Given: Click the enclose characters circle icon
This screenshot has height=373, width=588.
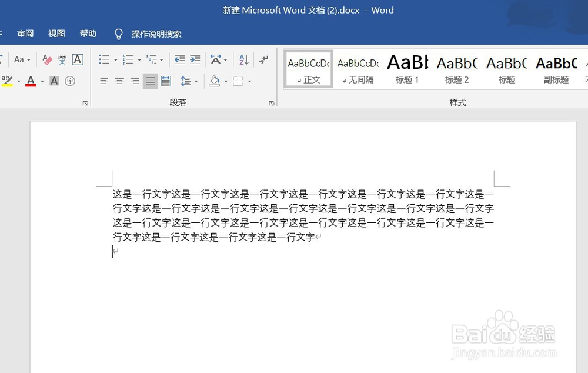Looking at the screenshot, I should coord(70,81).
